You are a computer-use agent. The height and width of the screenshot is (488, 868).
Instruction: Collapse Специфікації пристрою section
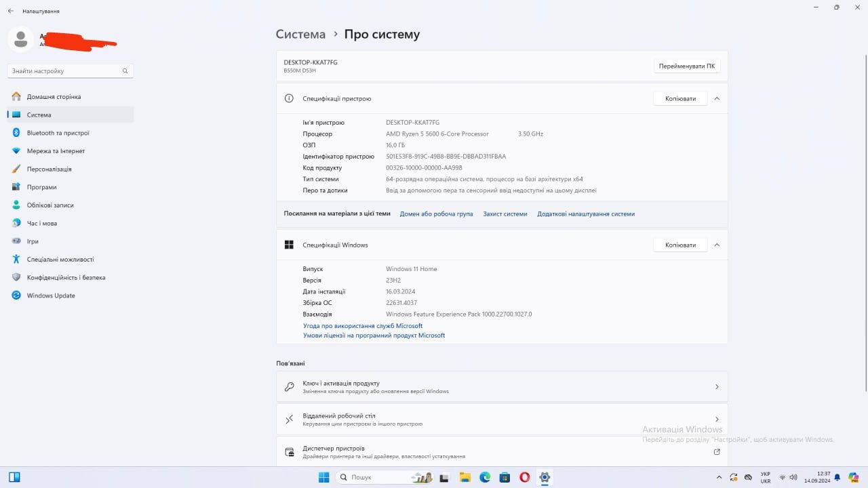[717, 98]
